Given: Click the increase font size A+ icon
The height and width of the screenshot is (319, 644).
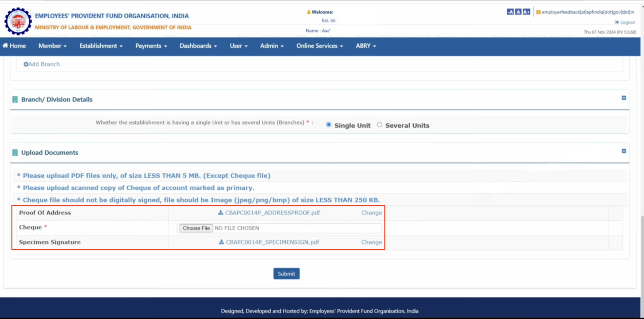Looking at the screenshot, I should 526,12.
